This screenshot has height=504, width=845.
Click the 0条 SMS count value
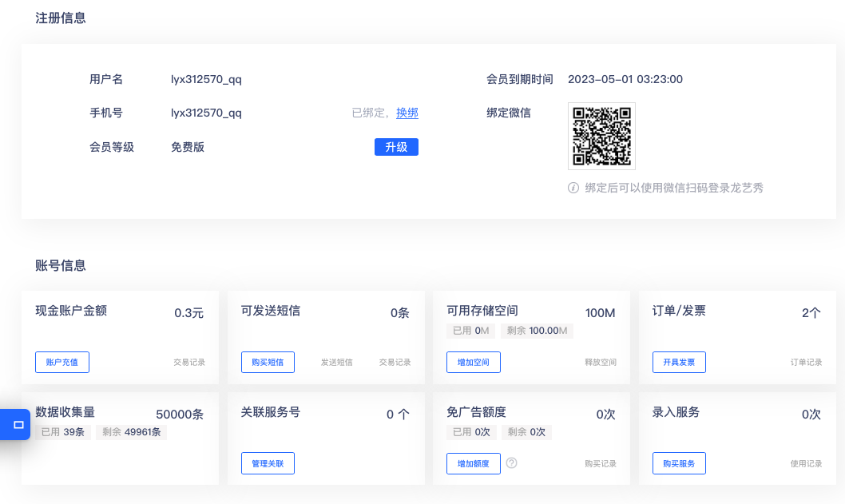coord(400,313)
